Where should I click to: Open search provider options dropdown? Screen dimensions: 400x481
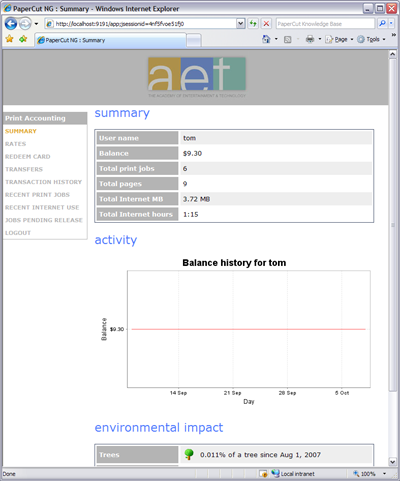(391, 23)
